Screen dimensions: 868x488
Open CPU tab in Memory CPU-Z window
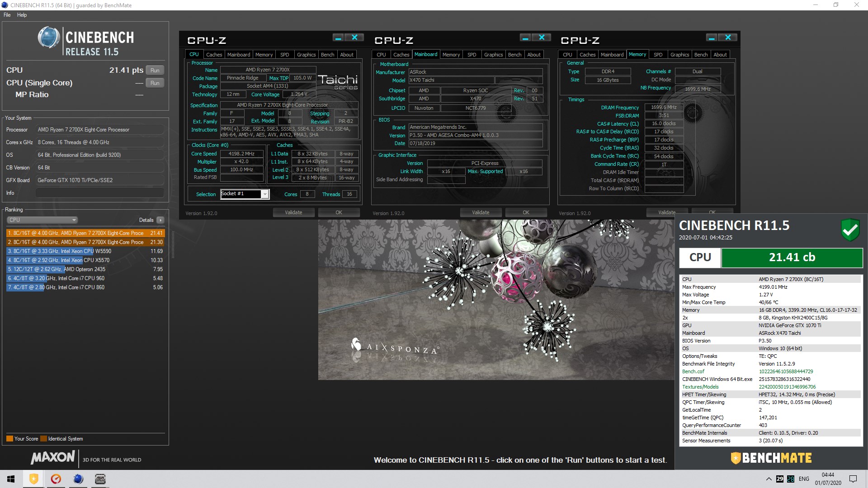pos(567,55)
